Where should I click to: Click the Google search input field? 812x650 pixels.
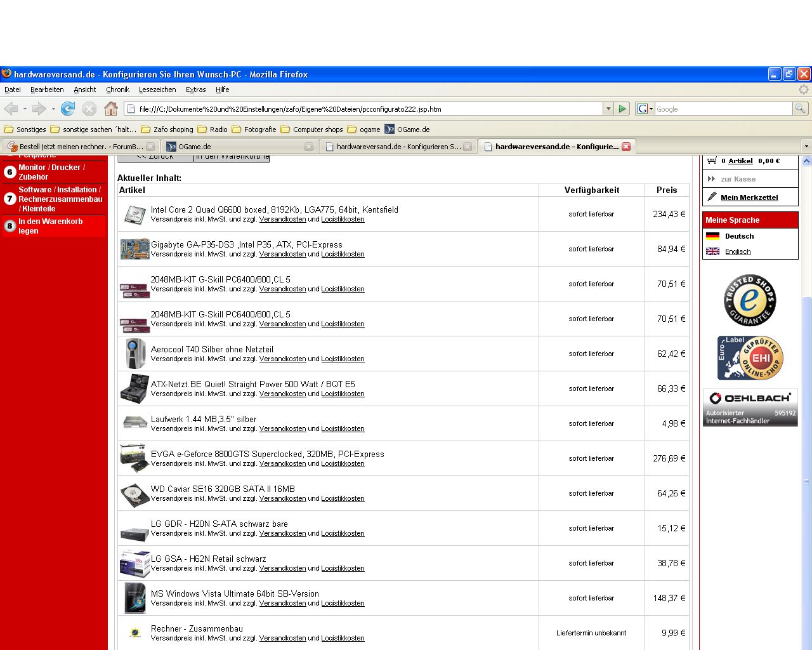723,109
